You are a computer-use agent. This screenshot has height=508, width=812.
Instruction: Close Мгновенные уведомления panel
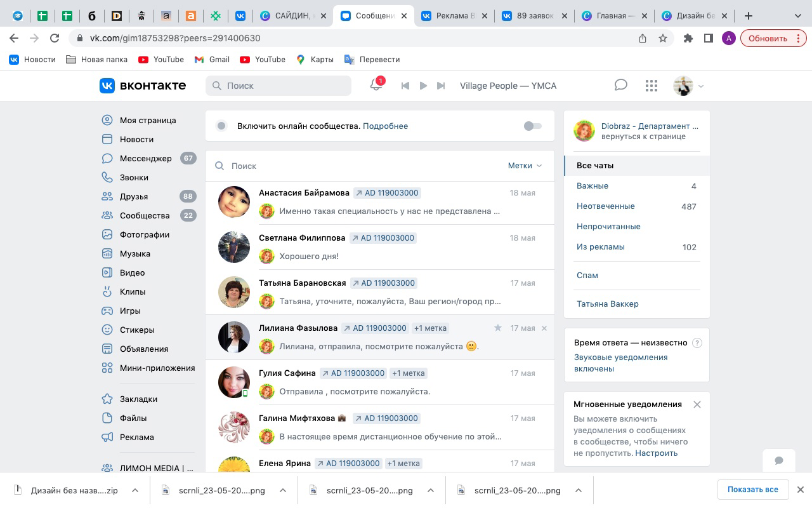(697, 404)
